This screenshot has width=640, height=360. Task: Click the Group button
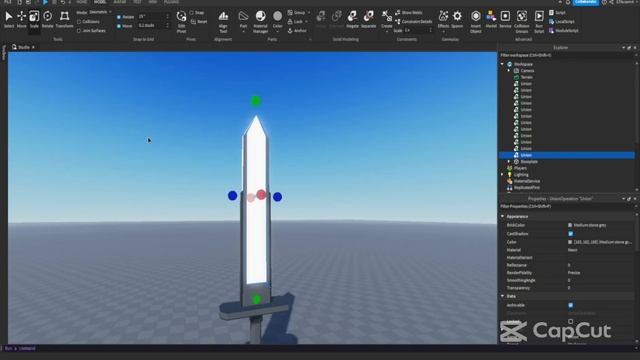pyautogui.click(x=296, y=13)
